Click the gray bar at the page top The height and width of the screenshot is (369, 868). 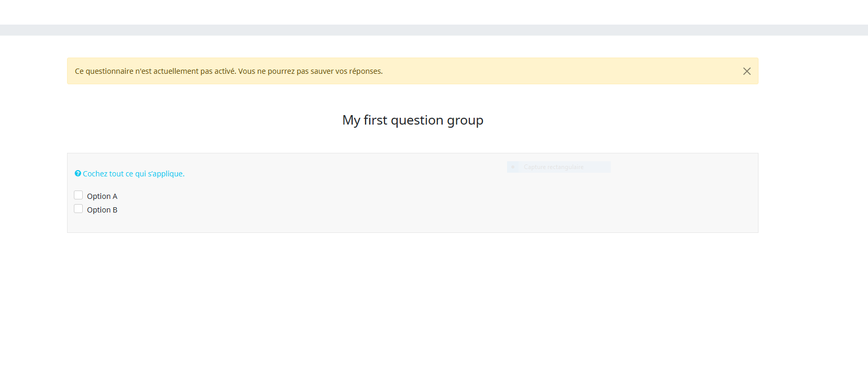pyautogui.click(x=434, y=30)
